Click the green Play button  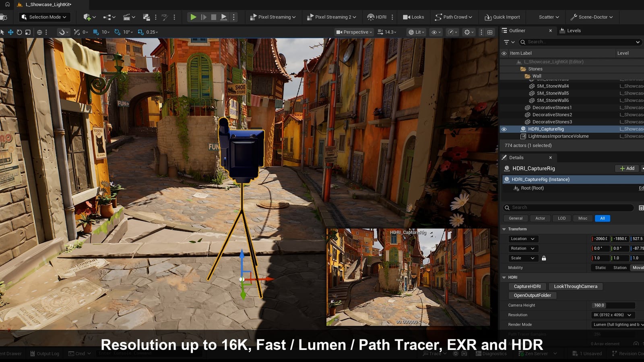click(x=193, y=17)
